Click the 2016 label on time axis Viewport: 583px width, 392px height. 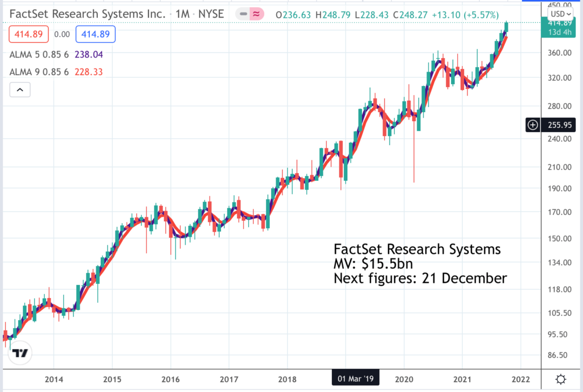click(x=170, y=379)
